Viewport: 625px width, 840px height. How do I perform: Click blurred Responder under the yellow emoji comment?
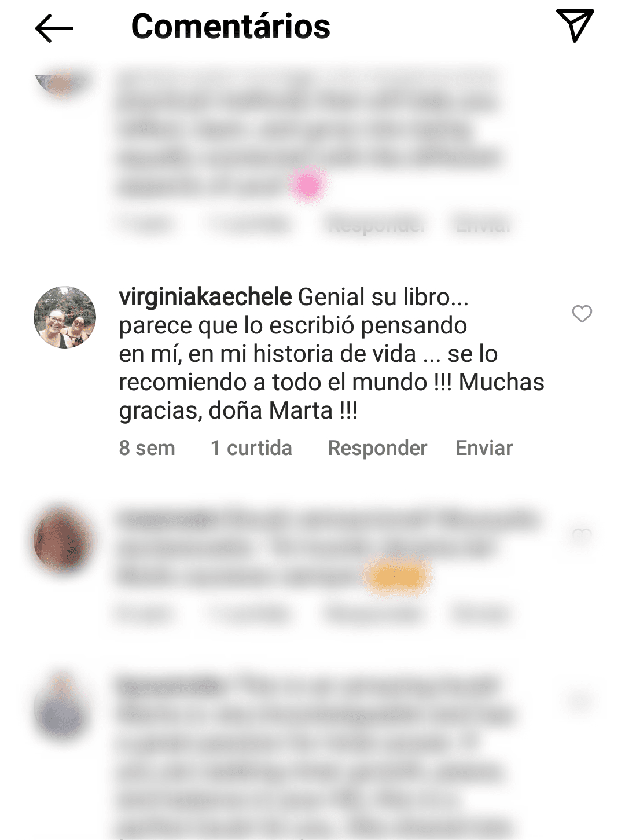(375, 614)
